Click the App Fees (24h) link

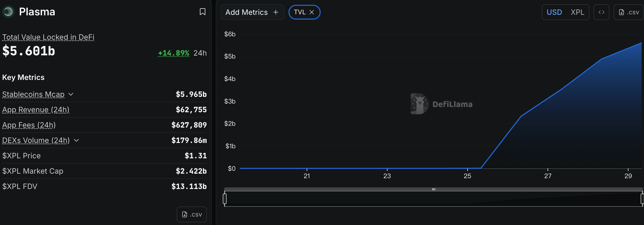[29, 125]
